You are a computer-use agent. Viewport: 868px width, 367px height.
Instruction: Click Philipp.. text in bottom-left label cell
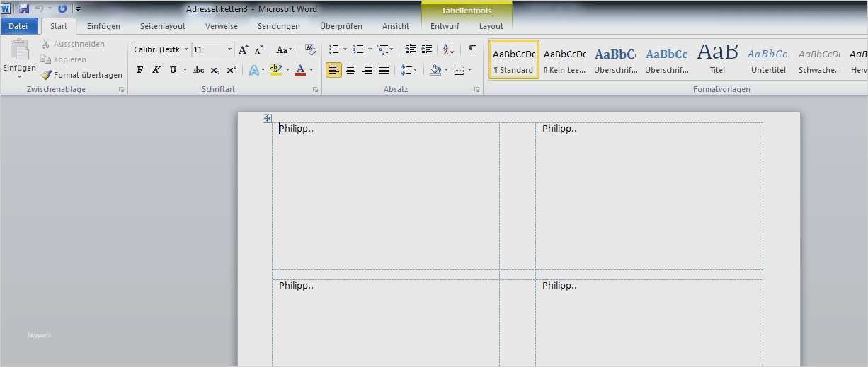296,286
